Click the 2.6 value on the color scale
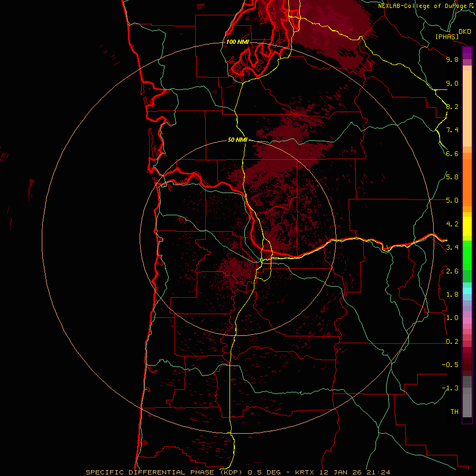This screenshot has width=476, height=476. pyautogui.click(x=452, y=271)
